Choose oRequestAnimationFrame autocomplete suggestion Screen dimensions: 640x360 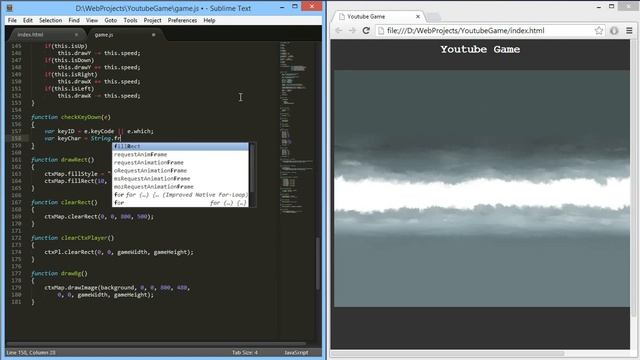pos(180,171)
